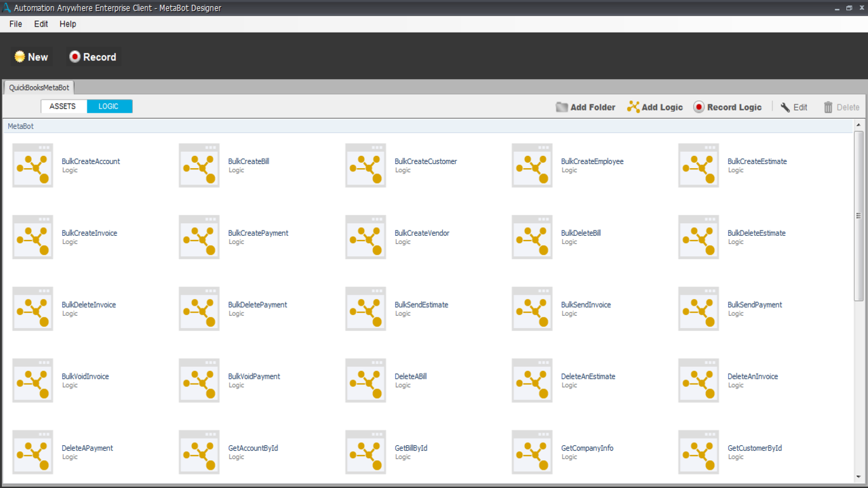Open the Help menu
868x488 pixels.
[x=68, y=24]
